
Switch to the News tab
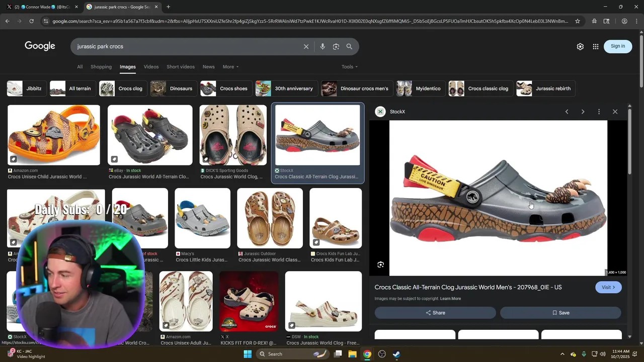pos(208,67)
